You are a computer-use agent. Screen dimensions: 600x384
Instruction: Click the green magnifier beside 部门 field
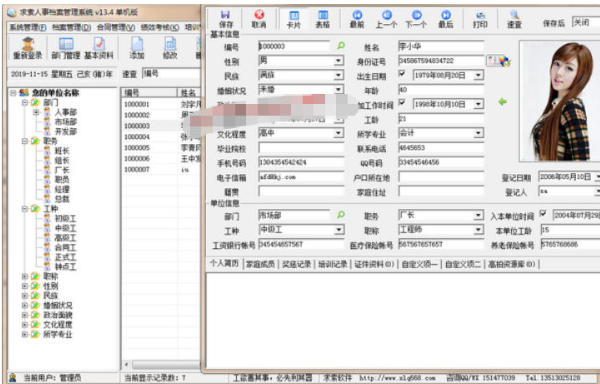(341, 215)
